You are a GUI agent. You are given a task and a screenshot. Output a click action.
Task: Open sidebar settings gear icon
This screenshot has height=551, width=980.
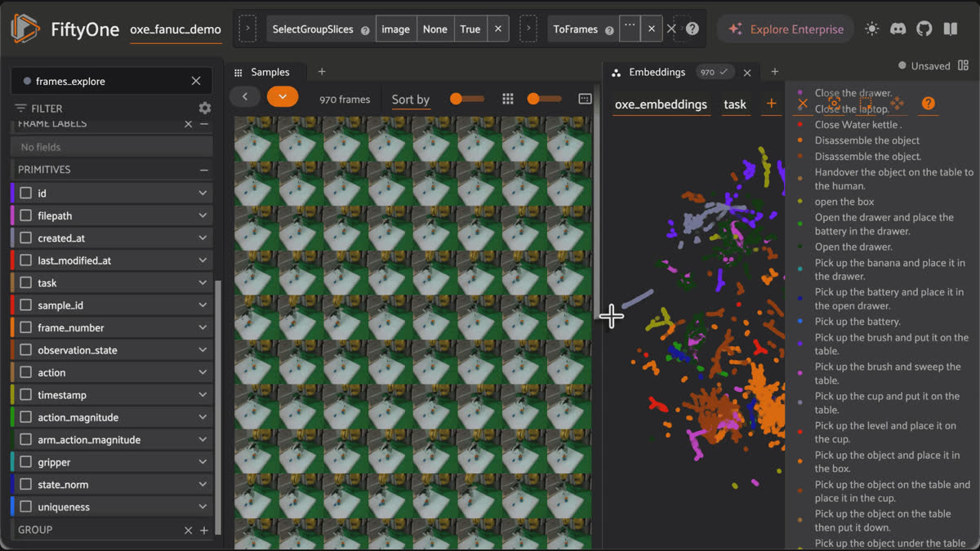tap(205, 108)
